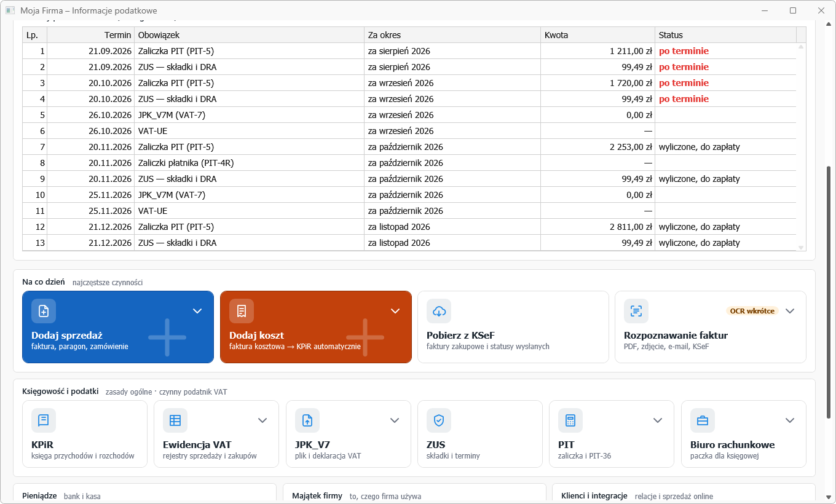The image size is (836, 504).
Task: Select the Zaliczki płatnika (PIT-4R) row
Action: [x=409, y=163]
